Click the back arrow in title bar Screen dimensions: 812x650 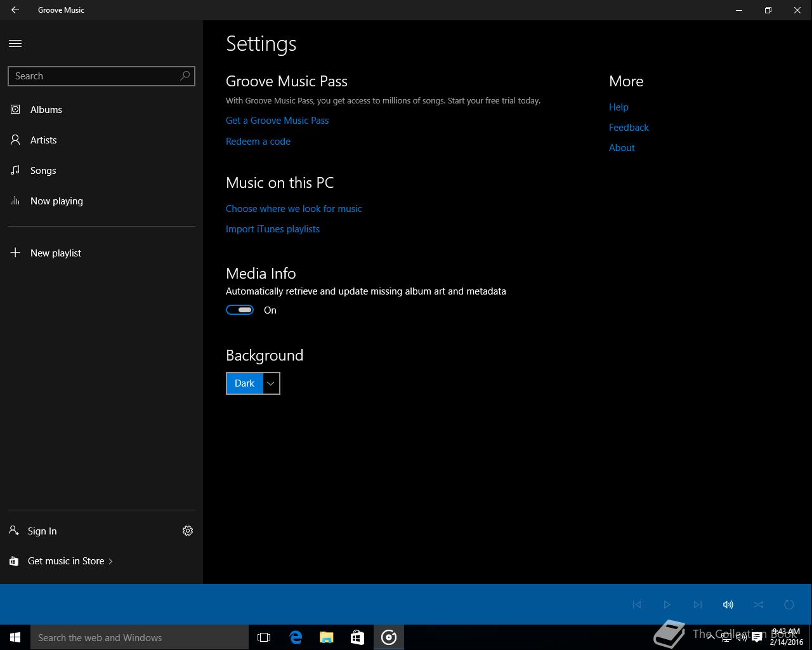tap(15, 10)
